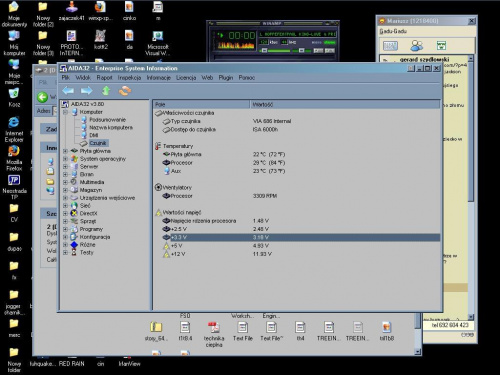
Task: Open the Raport menu in AIDA32
Action: click(x=104, y=78)
